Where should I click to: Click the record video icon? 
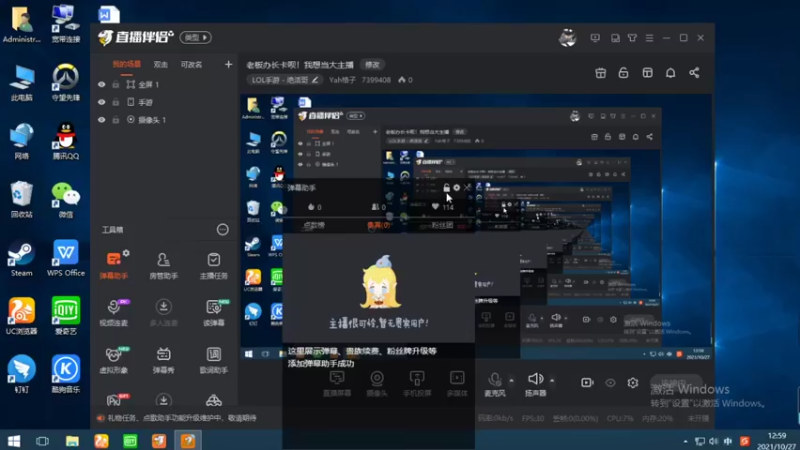click(x=587, y=383)
